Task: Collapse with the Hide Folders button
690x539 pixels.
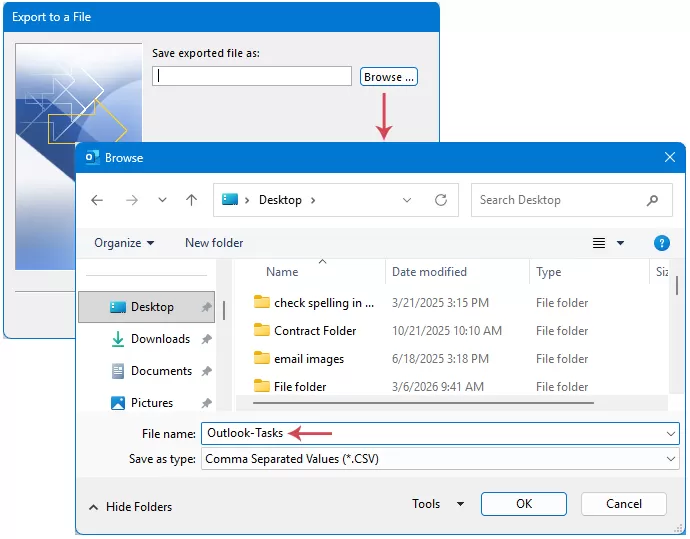Action: 130,507
